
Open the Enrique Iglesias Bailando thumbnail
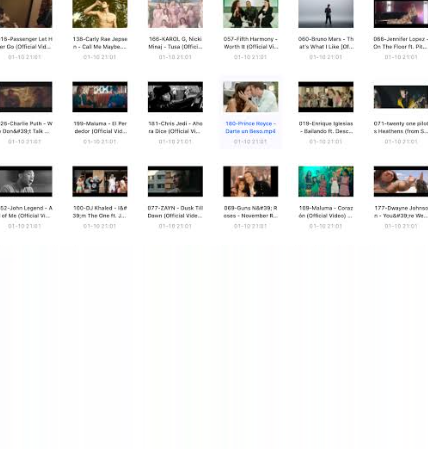(x=326, y=97)
